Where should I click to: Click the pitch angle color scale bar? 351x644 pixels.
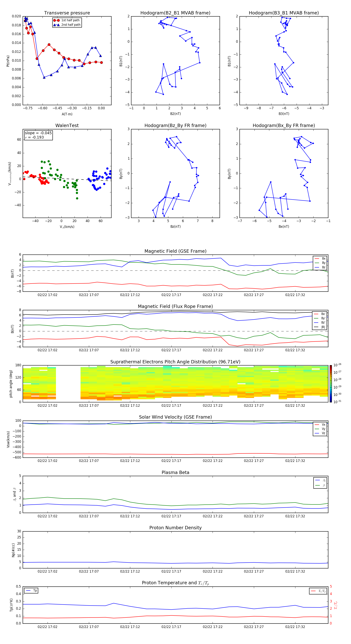click(331, 383)
